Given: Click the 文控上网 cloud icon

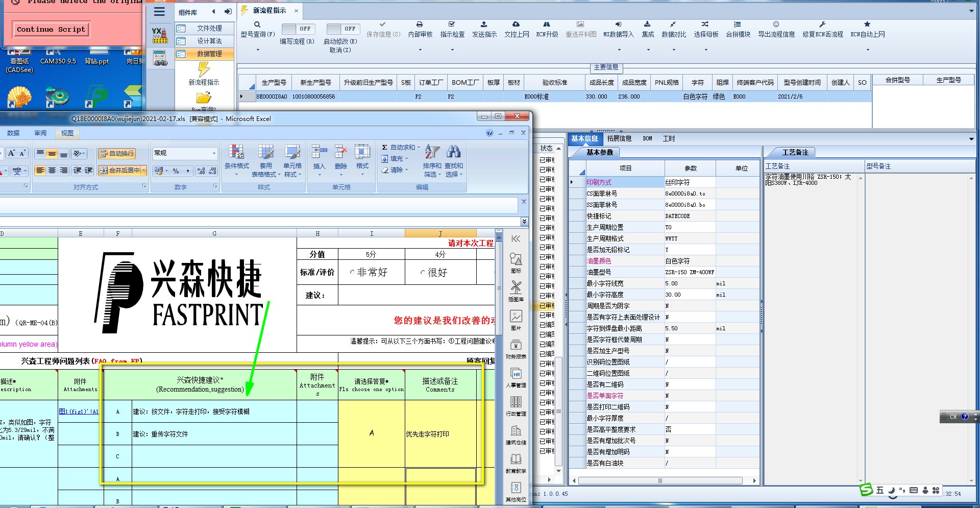Looking at the screenshot, I should (x=516, y=24).
